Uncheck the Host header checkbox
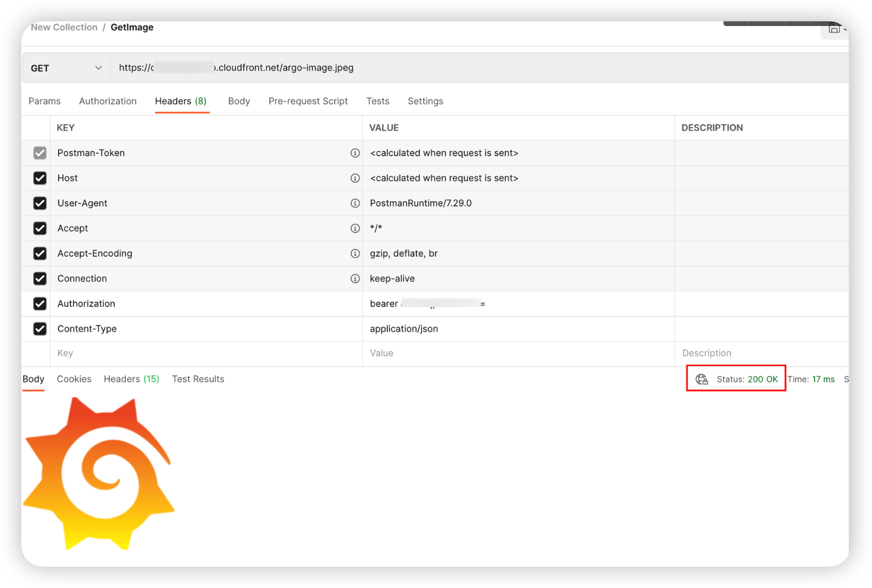The width and height of the screenshot is (872, 588). pos(40,178)
